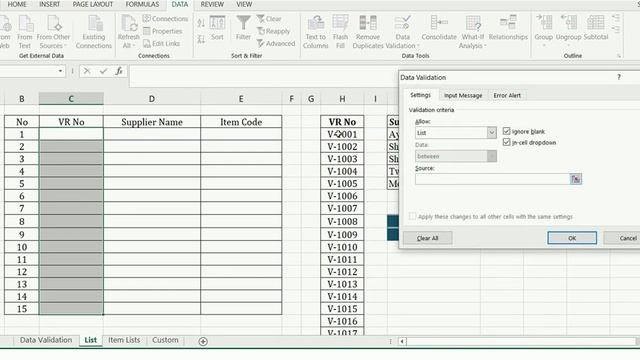640x360 pixels.
Task: Click Existing Connections icon
Action: click(95, 24)
